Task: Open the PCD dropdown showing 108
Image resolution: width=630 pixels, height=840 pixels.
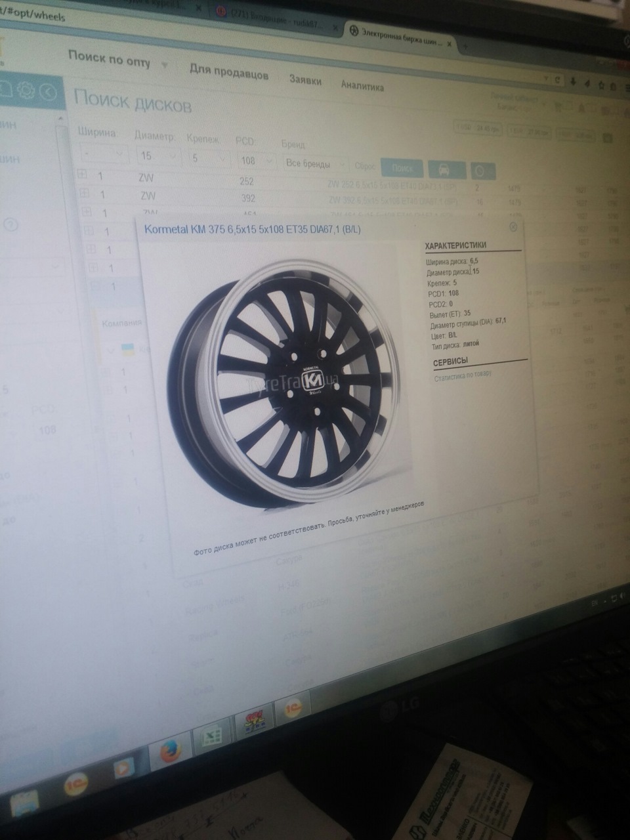Action: click(x=257, y=161)
